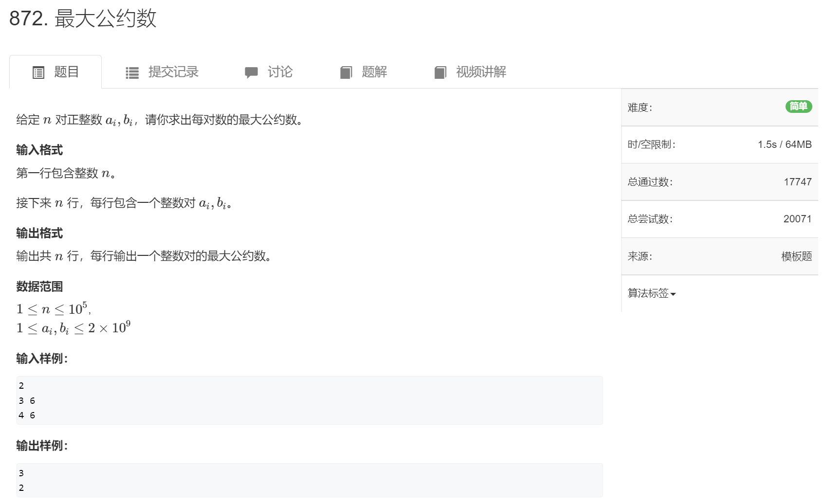Click the 提交记录 list icon

[131, 72]
